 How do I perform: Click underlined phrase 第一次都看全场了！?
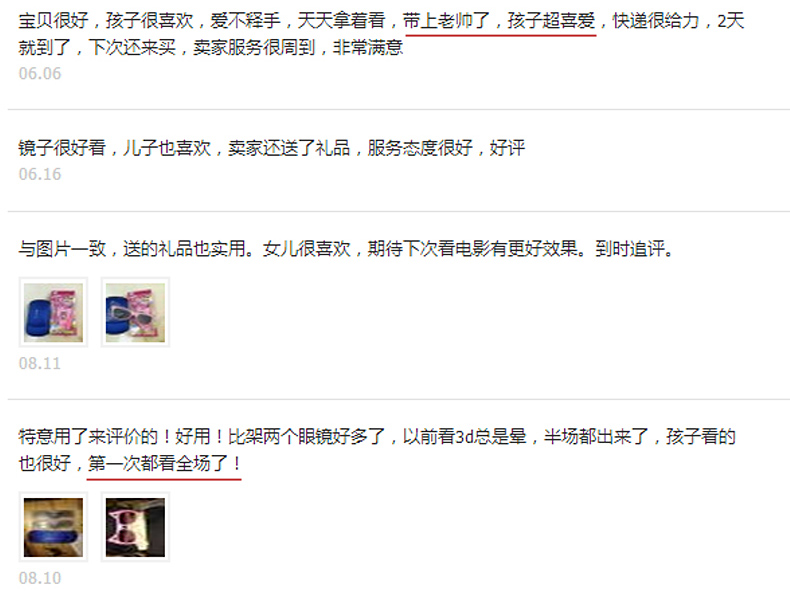coord(165,463)
